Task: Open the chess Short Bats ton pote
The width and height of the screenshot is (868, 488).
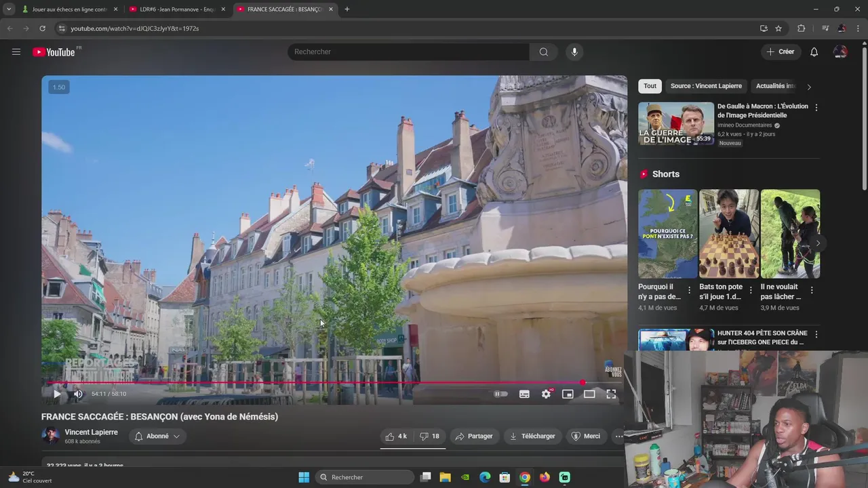Action: coord(729,234)
